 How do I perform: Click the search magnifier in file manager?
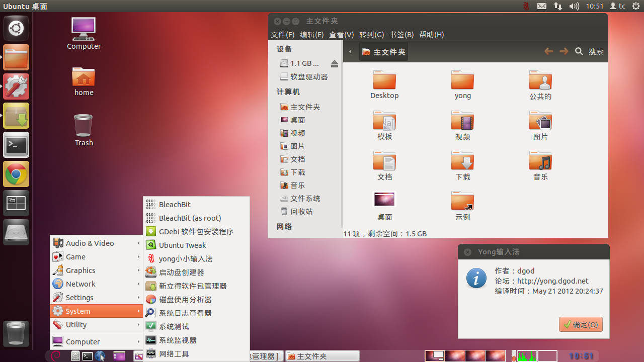pyautogui.click(x=579, y=51)
